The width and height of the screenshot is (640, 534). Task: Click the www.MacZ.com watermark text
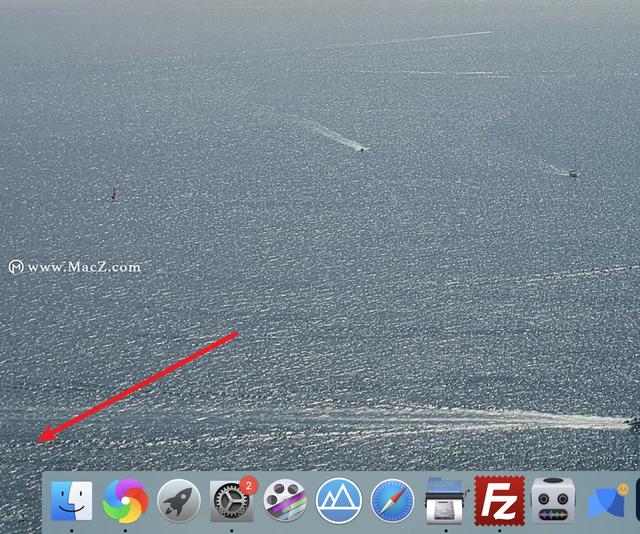tap(84, 267)
